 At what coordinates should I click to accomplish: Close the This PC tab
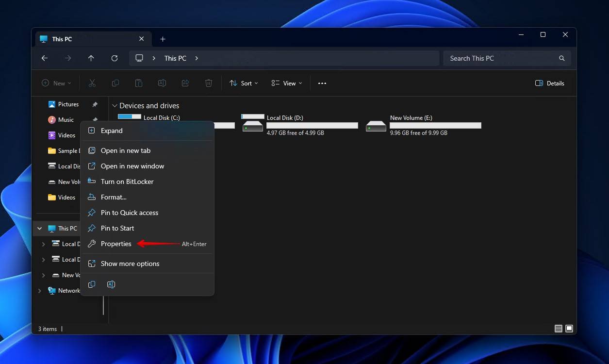[141, 39]
